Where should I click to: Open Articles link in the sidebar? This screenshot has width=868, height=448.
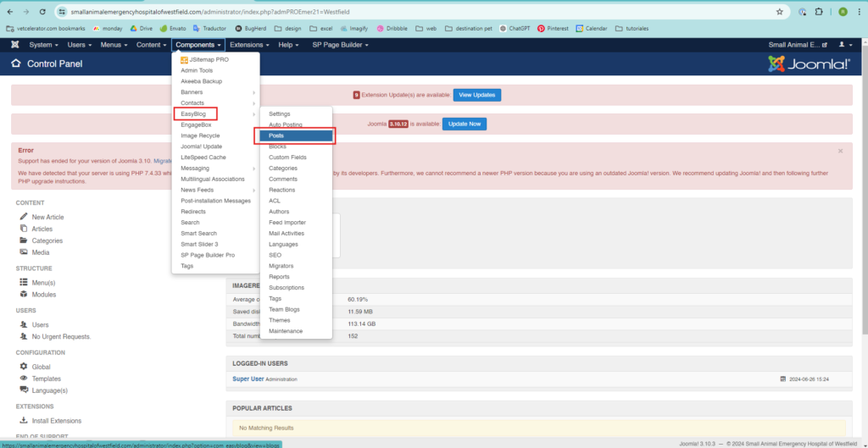42,229
